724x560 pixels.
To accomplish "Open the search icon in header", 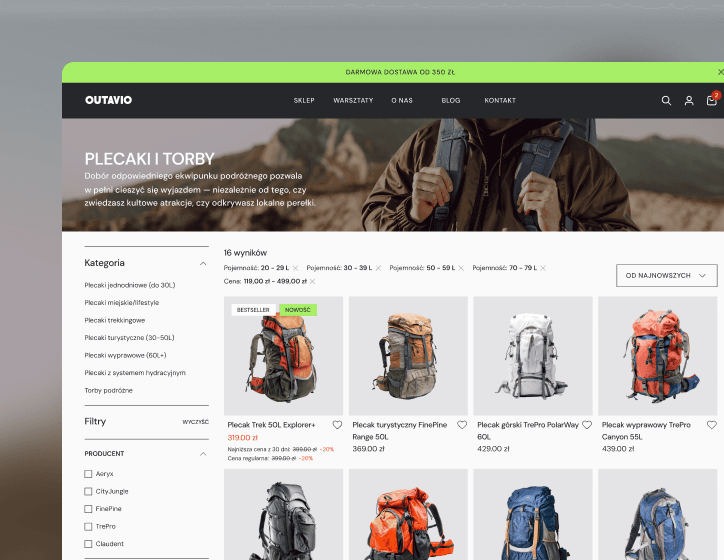I will [x=666, y=100].
